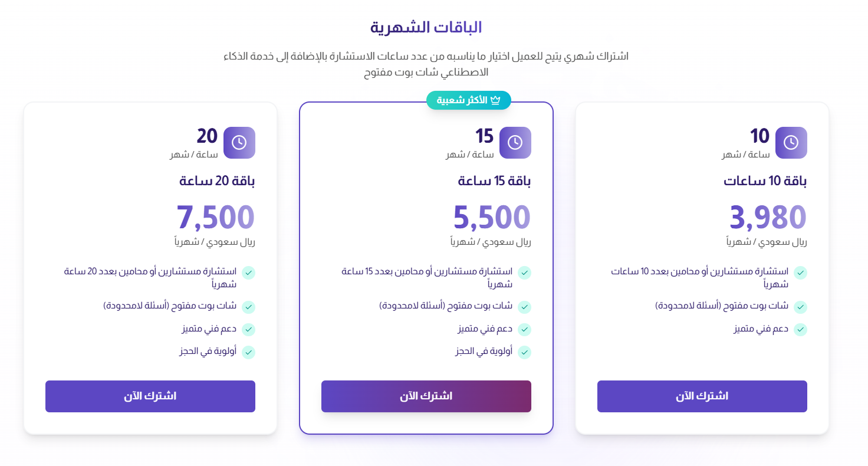Click the price 7,500 in the 20-hour plan
The image size is (868, 466).
[216, 217]
